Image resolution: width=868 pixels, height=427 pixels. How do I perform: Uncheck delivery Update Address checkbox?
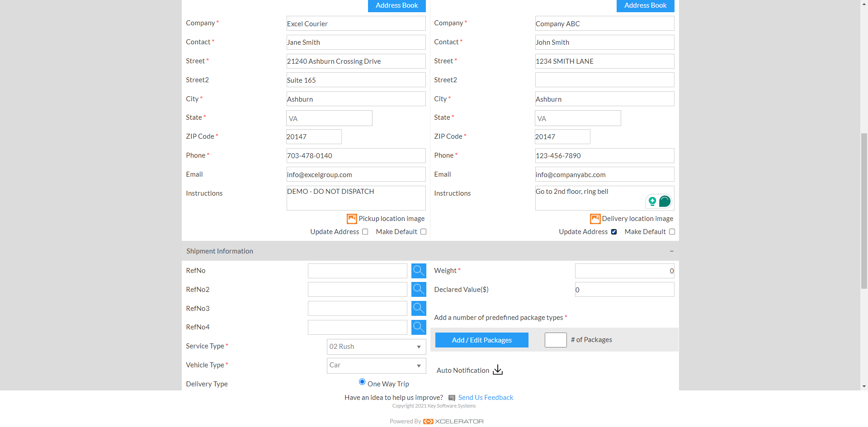(614, 232)
